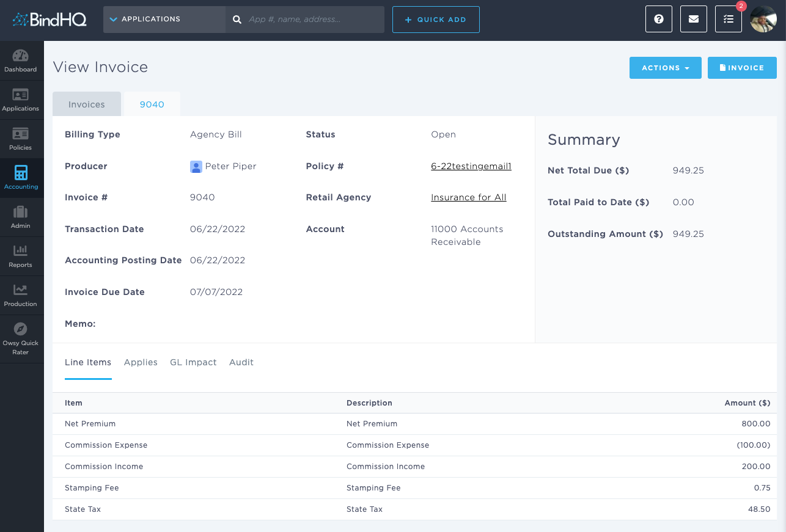This screenshot has width=786, height=532.
Task: Expand the Actions dropdown button
Action: click(x=666, y=68)
